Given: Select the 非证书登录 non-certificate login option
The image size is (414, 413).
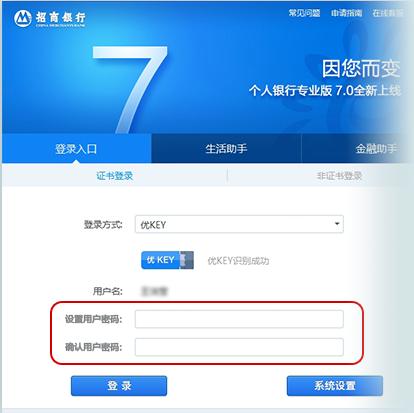Looking at the screenshot, I should (x=339, y=176).
